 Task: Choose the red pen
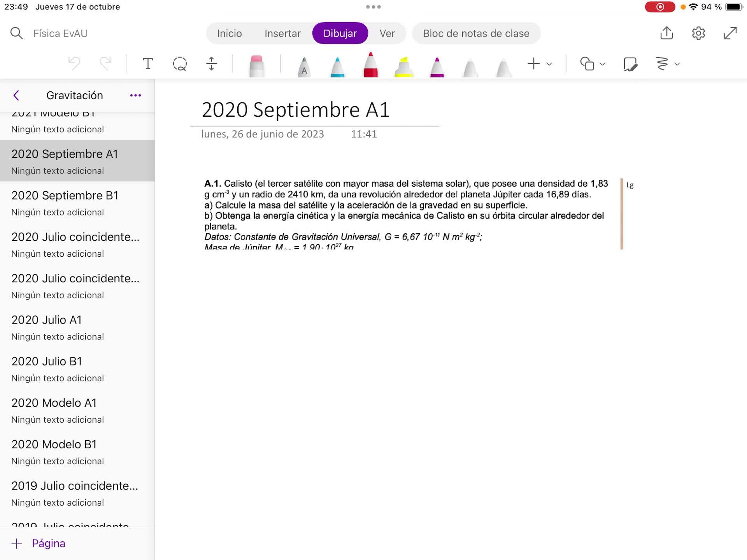pyautogui.click(x=370, y=65)
